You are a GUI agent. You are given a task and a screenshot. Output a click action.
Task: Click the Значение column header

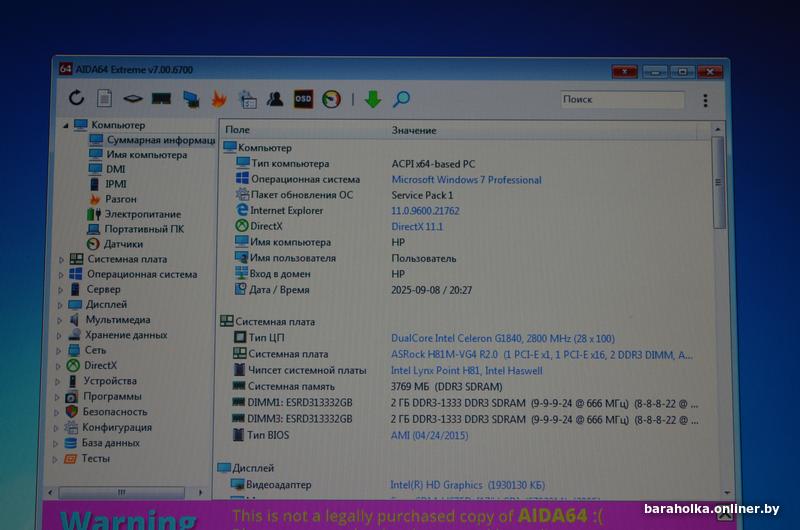point(414,130)
